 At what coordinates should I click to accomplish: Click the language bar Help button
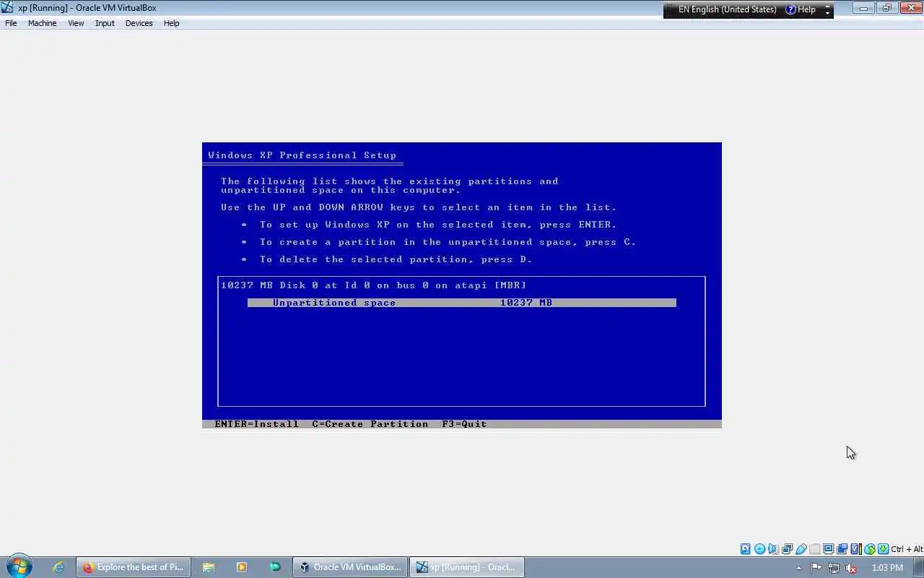[x=801, y=9]
